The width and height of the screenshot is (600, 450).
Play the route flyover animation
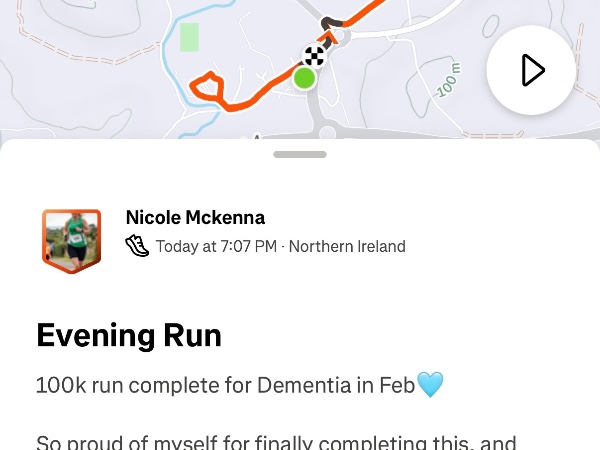pos(531,71)
